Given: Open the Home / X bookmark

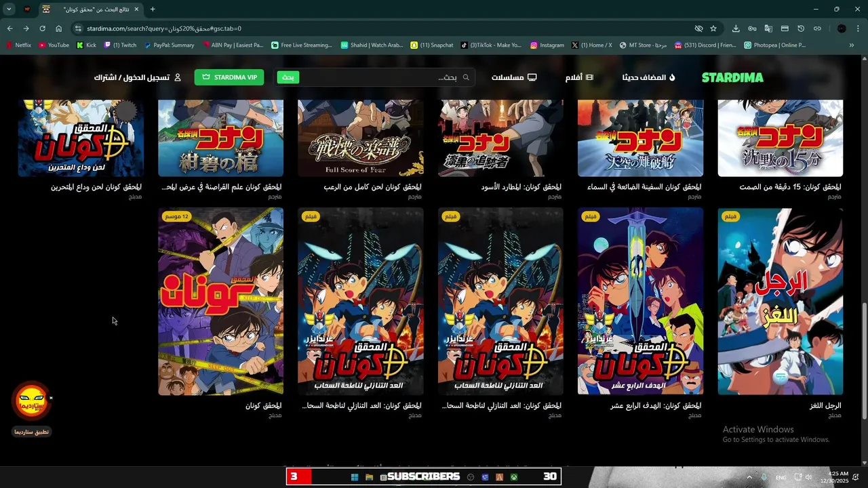Looking at the screenshot, I should click(591, 45).
